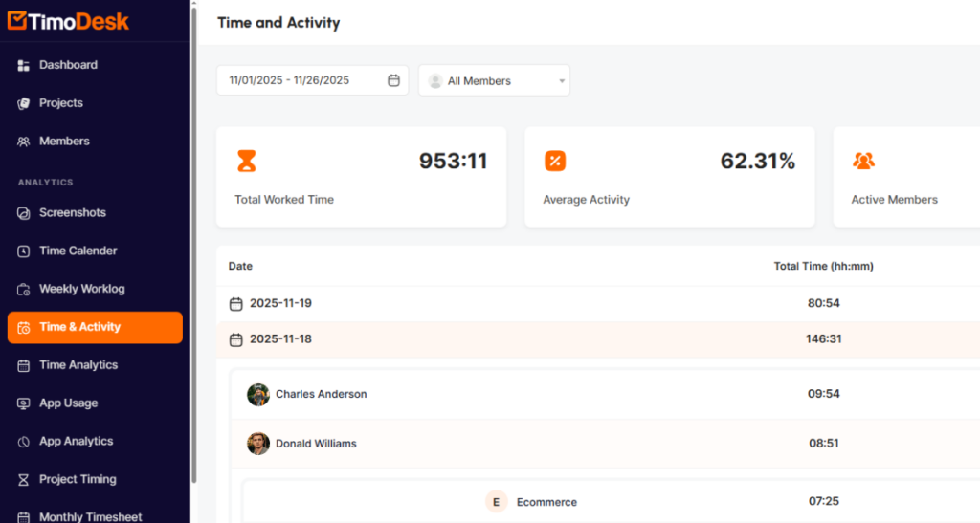The width and height of the screenshot is (980, 523).
Task: Click the calendar icon beside 2025-11-19
Action: [x=235, y=304]
